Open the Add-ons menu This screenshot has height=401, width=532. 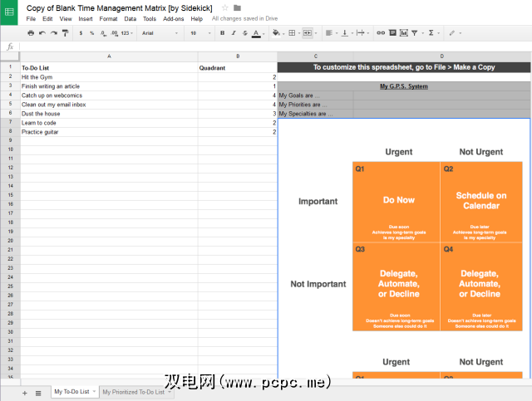(174, 18)
